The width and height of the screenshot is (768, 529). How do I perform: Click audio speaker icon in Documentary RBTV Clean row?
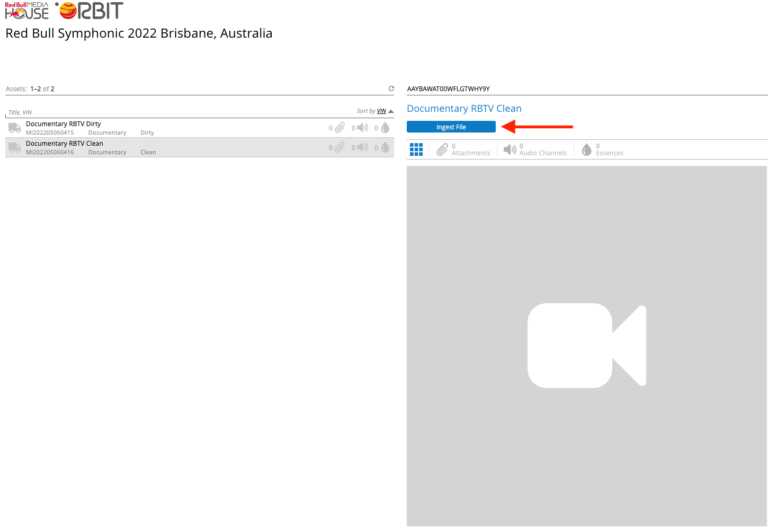(x=362, y=147)
